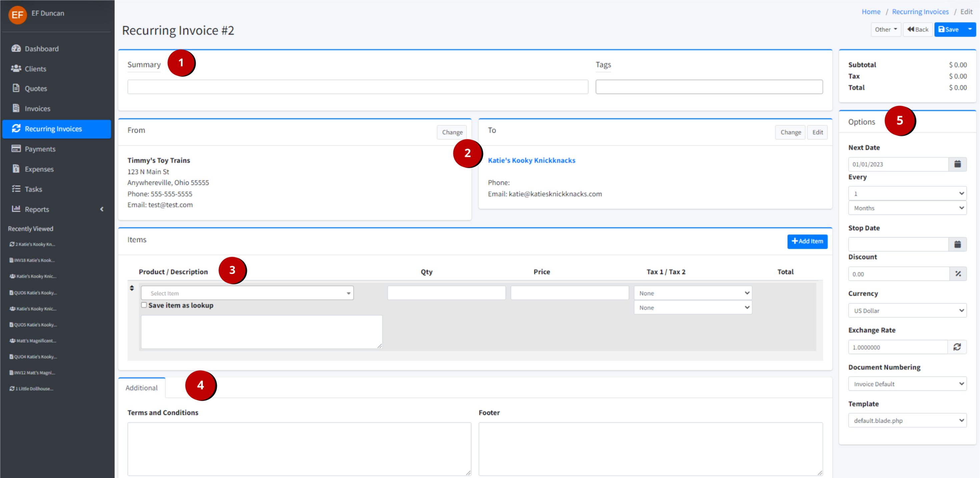Image resolution: width=980 pixels, height=478 pixels.
Task: Click the Summary text field
Action: tap(357, 87)
